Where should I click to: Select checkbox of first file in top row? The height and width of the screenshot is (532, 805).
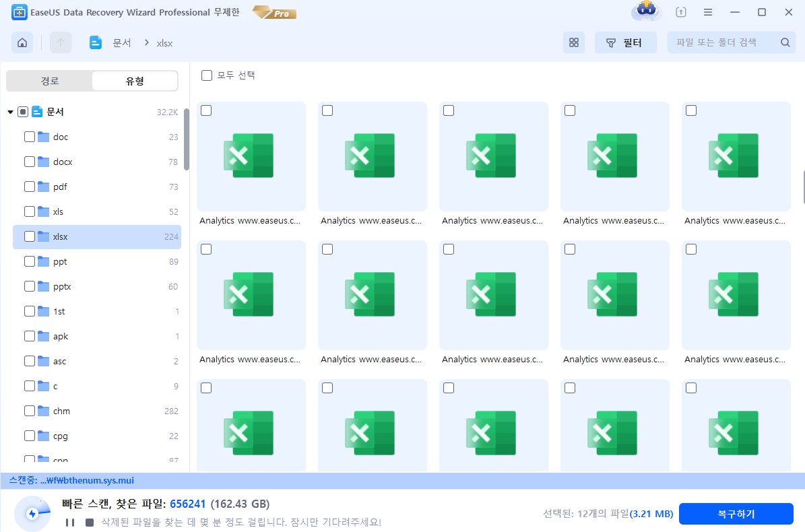[x=206, y=110]
